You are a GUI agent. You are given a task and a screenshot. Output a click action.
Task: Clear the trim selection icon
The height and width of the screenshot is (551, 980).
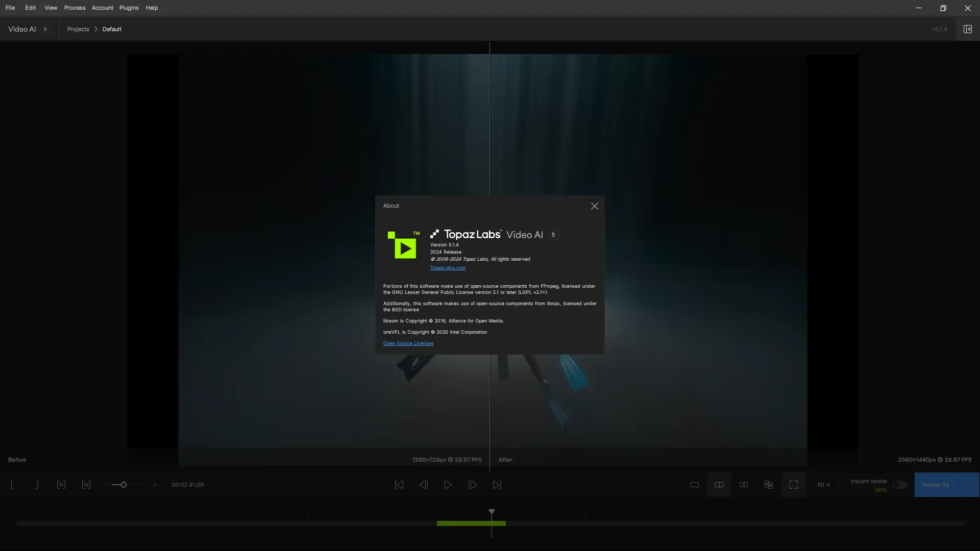tap(61, 485)
